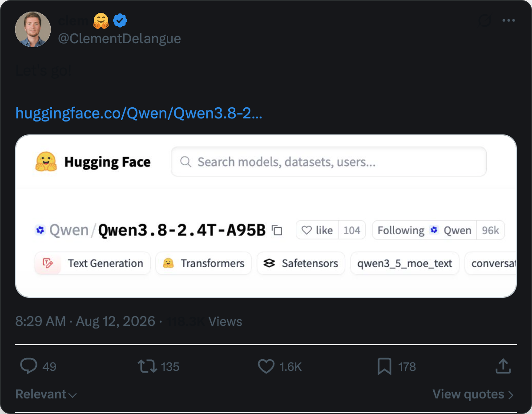Select the Transformers tag
The width and height of the screenshot is (532, 414).
pos(204,263)
